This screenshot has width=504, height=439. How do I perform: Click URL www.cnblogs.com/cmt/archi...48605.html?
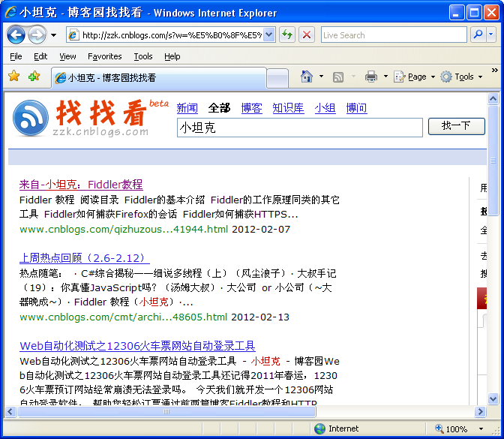point(124,317)
